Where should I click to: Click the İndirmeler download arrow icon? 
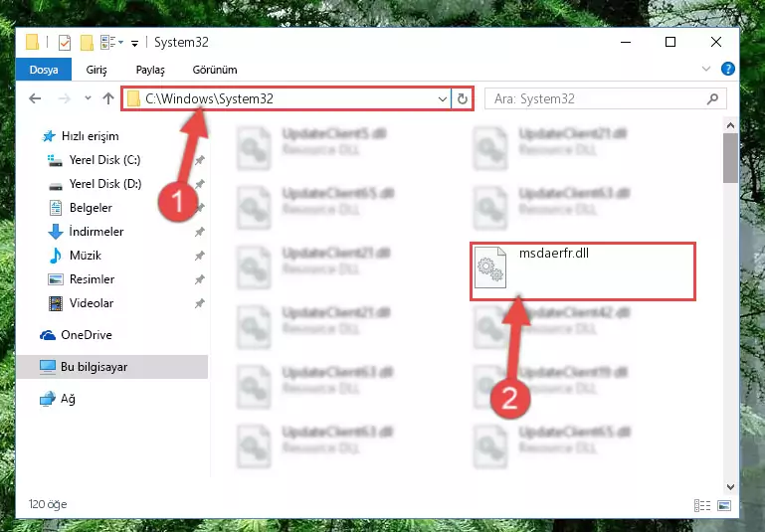click(56, 232)
